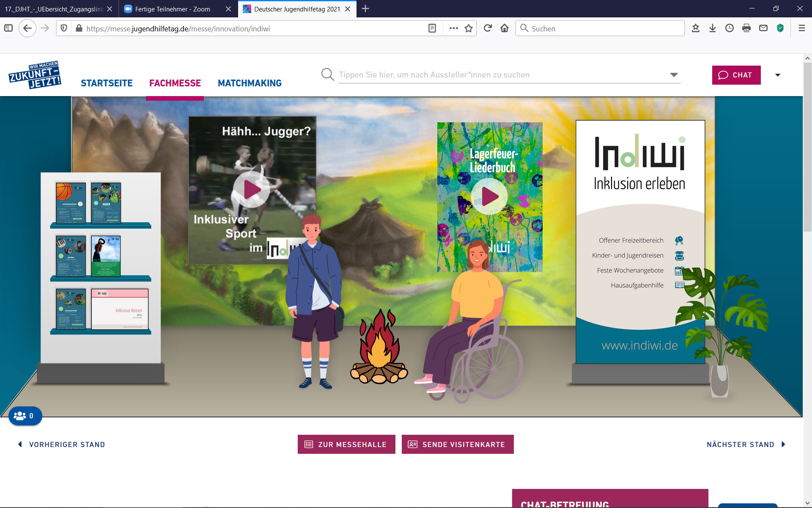Open the Firefox hamburger menu
812x508 pixels.
click(x=801, y=28)
